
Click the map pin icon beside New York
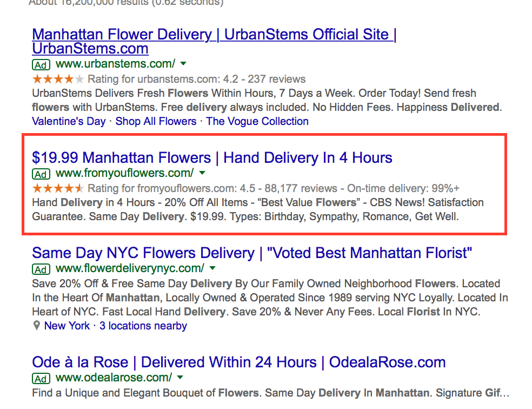[x=37, y=326]
